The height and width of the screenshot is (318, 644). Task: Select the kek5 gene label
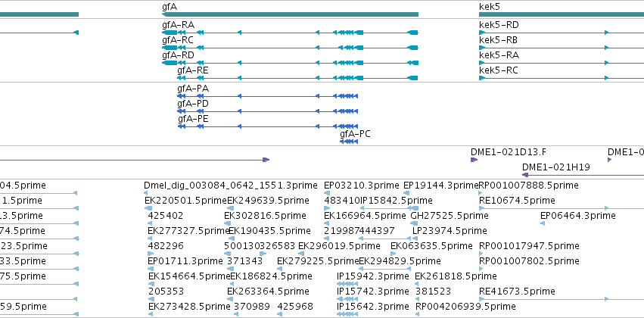point(490,7)
